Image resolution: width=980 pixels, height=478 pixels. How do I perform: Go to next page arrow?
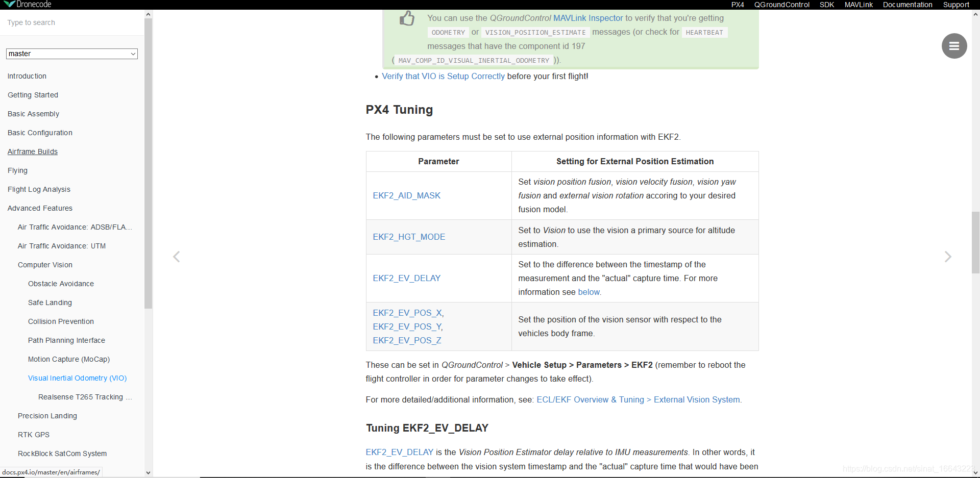(x=948, y=257)
